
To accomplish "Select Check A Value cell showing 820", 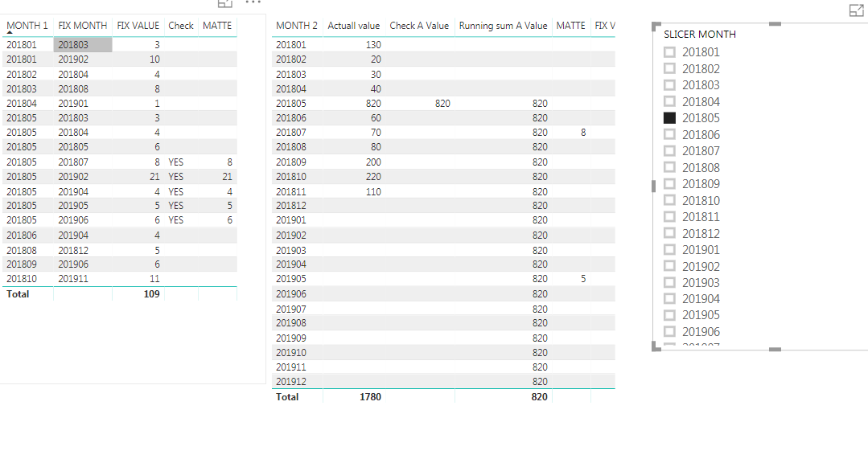I will pyautogui.click(x=442, y=104).
